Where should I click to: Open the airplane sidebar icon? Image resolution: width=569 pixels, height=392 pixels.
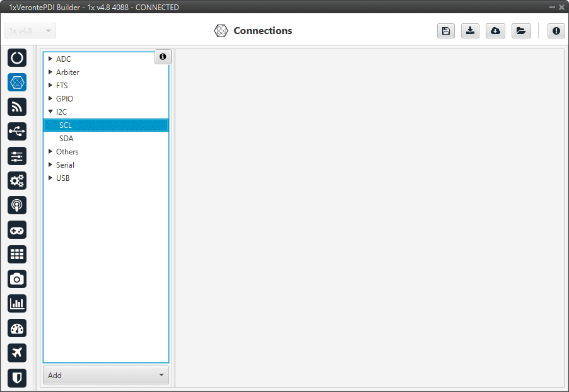pos(17,352)
